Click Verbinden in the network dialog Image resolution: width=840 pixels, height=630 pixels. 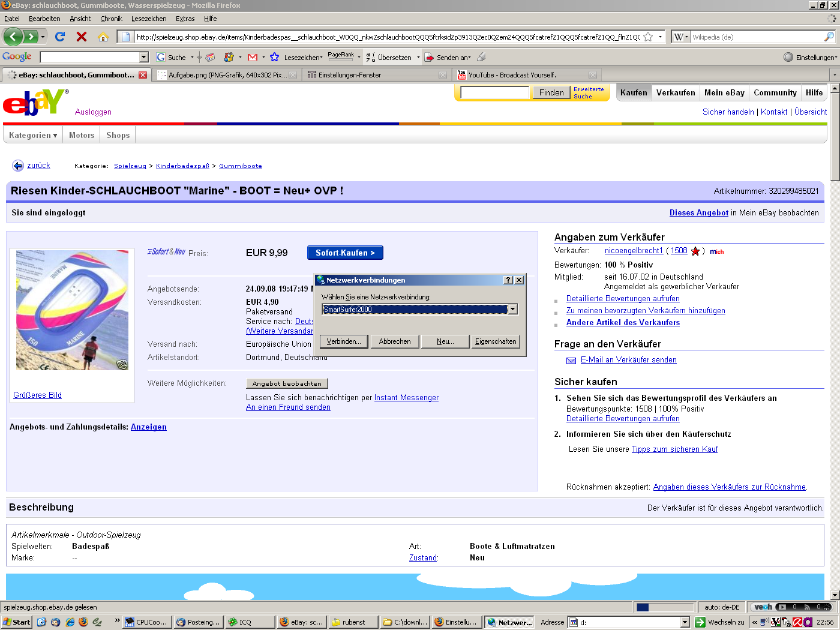(x=344, y=341)
